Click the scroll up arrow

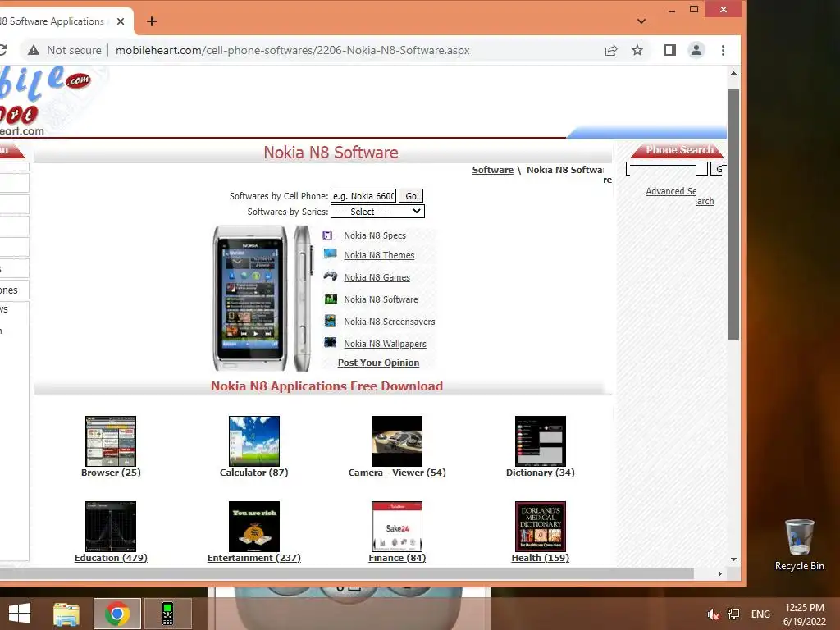(x=733, y=73)
